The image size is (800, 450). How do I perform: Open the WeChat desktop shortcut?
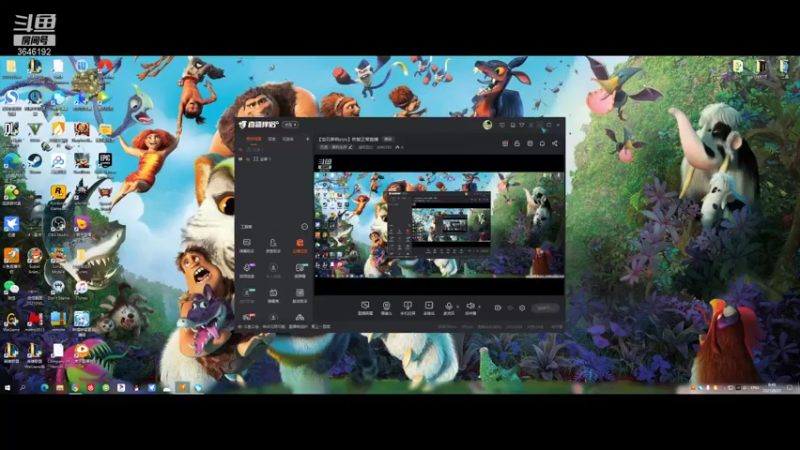tap(11, 289)
